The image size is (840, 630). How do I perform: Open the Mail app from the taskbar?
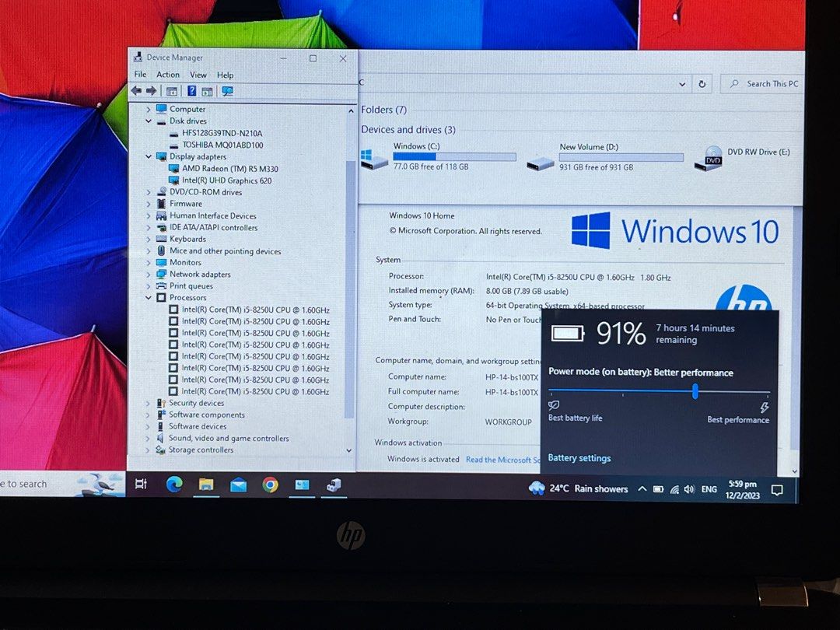[x=237, y=484]
